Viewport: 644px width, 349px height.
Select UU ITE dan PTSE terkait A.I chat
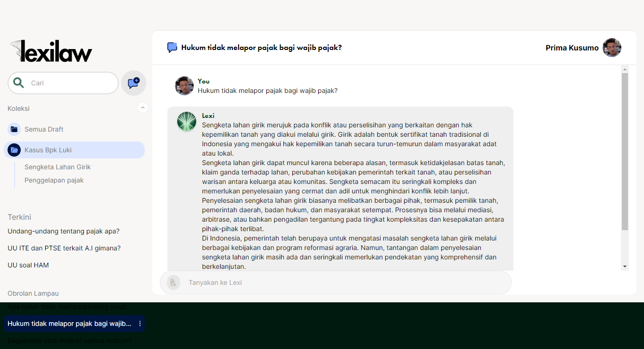coord(64,248)
